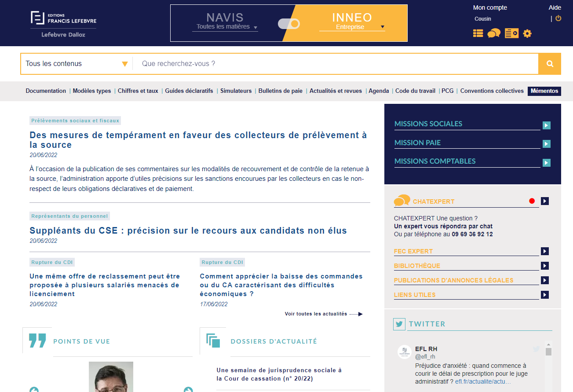Click Mon compte link
The width and height of the screenshot is (573, 392).
click(490, 7)
